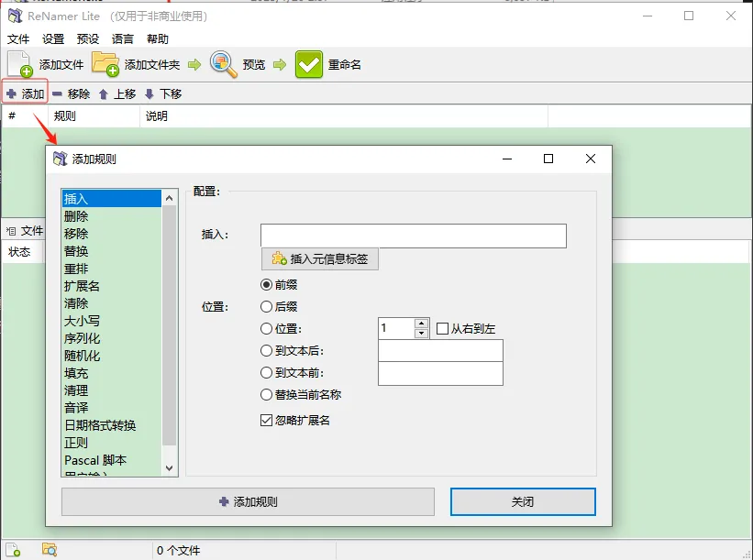Select the 位置 radio option
753x560 pixels.
(266, 328)
